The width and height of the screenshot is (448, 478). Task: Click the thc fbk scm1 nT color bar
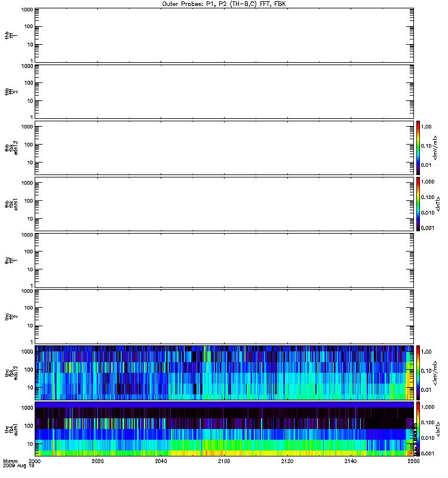[x=418, y=429]
